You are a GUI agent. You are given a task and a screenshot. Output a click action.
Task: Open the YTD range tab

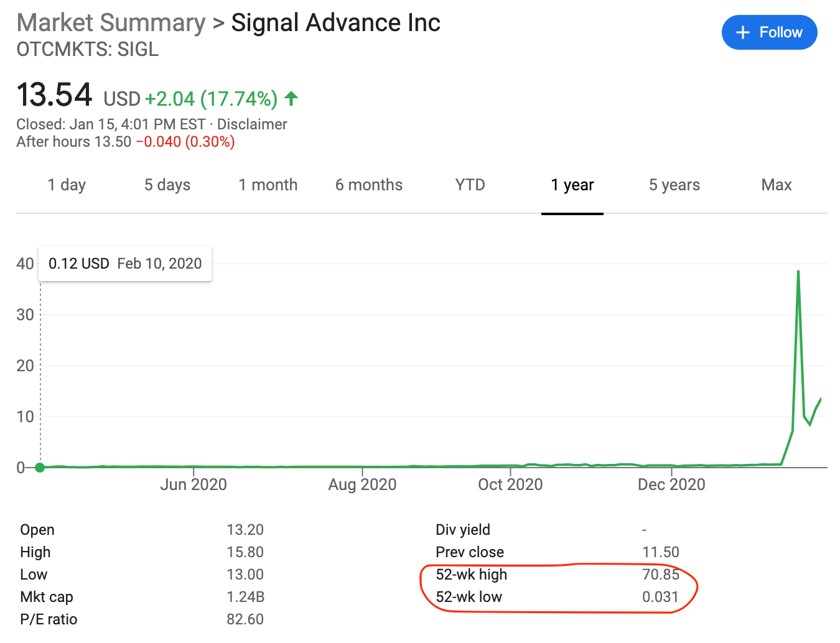click(470, 185)
